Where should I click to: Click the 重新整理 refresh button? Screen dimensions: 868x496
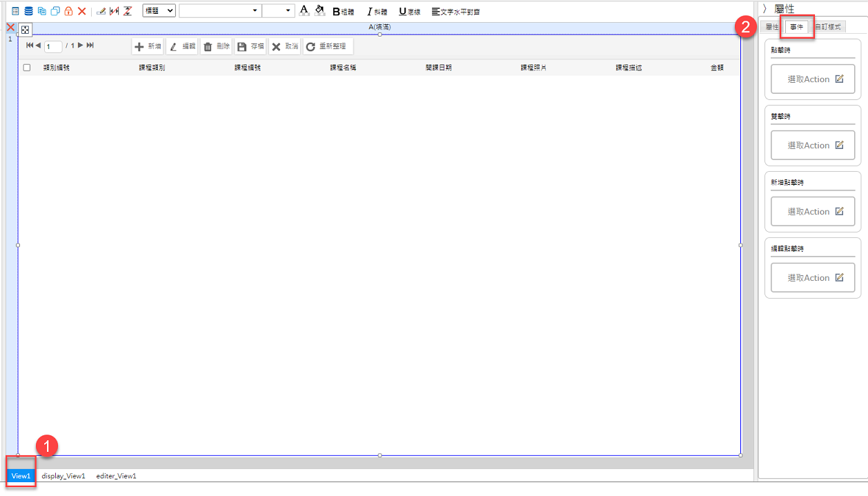click(x=328, y=46)
